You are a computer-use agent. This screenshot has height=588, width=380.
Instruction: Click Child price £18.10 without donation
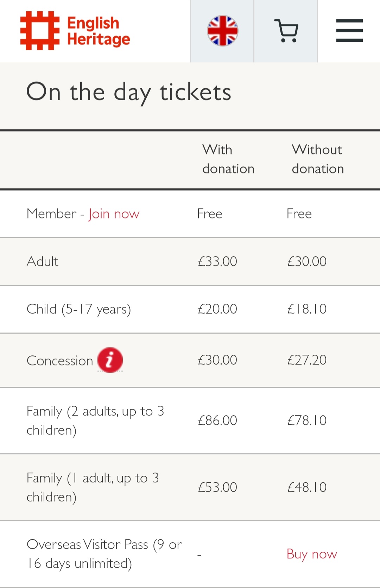307,309
